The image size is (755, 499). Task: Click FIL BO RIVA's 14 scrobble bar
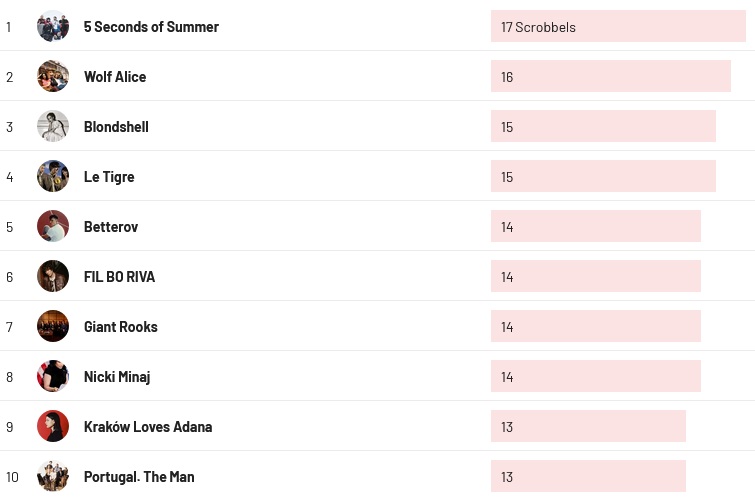click(595, 277)
